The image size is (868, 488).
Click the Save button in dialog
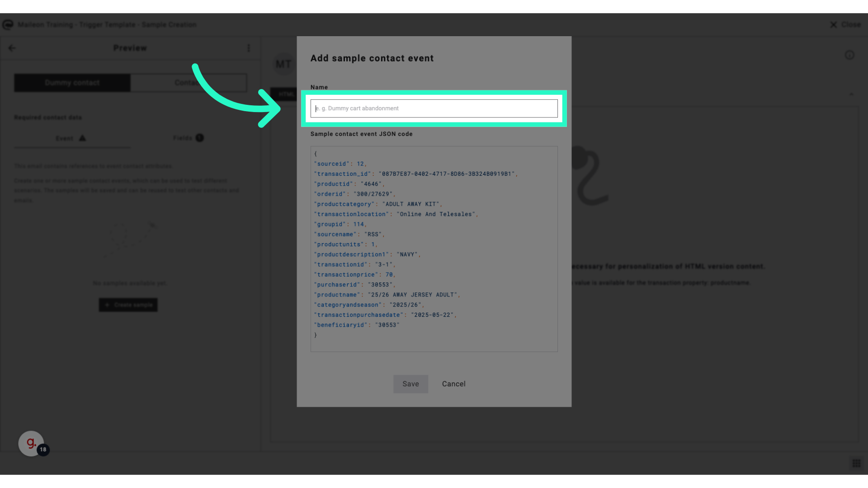pos(410,384)
